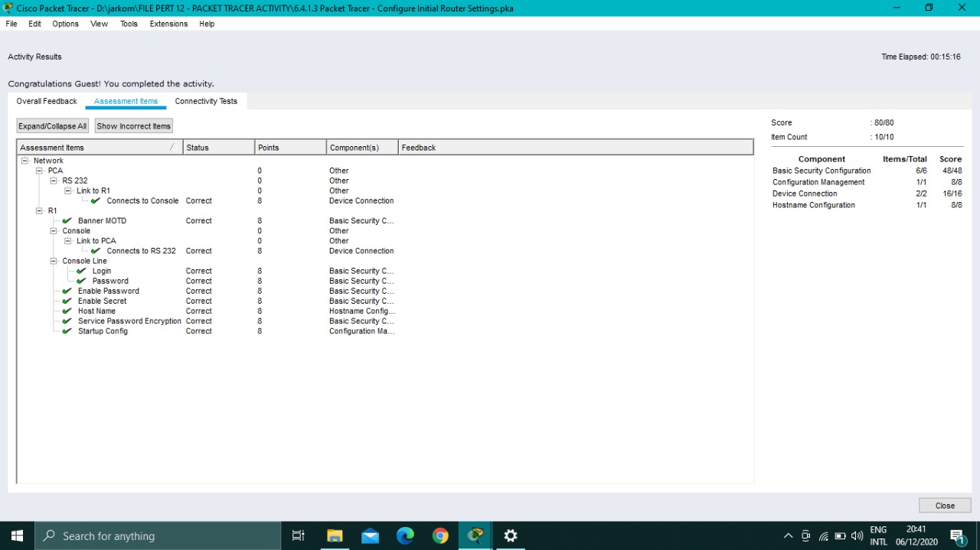980x550 pixels.
Task: Open Google Chrome from the taskbar
Action: (440, 535)
